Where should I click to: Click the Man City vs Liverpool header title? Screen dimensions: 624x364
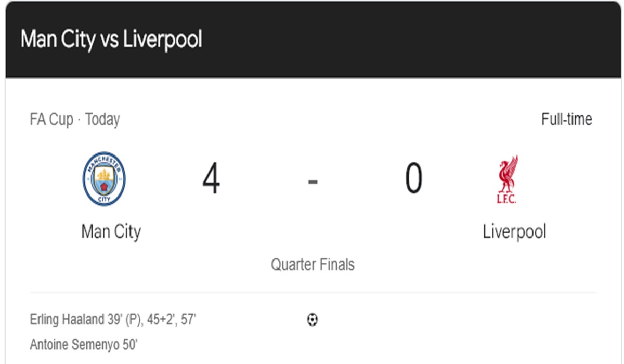point(111,40)
